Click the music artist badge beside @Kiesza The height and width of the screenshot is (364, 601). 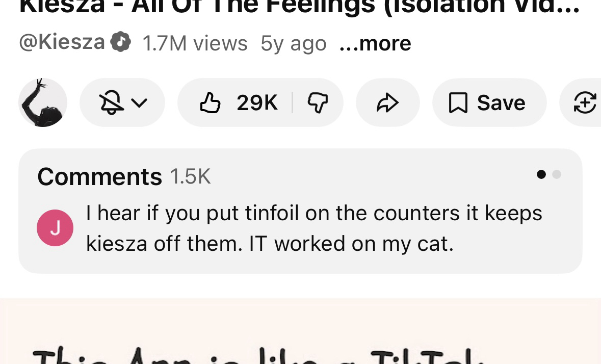coord(121,42)
